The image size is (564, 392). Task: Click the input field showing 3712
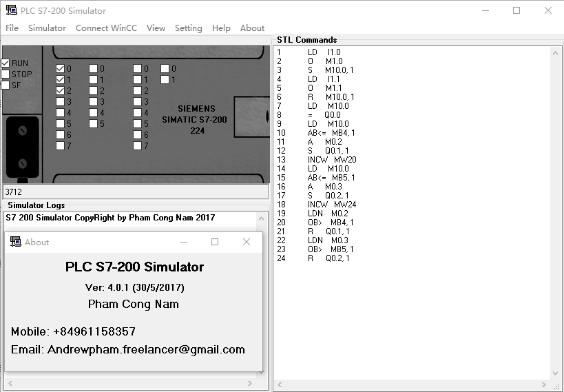[136, 192]
